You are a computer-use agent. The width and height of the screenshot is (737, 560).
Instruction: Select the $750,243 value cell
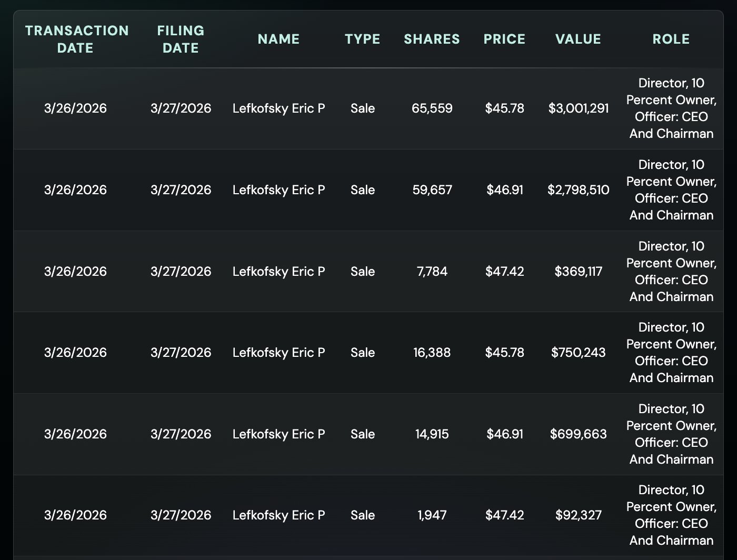click(x=578, y=353)
